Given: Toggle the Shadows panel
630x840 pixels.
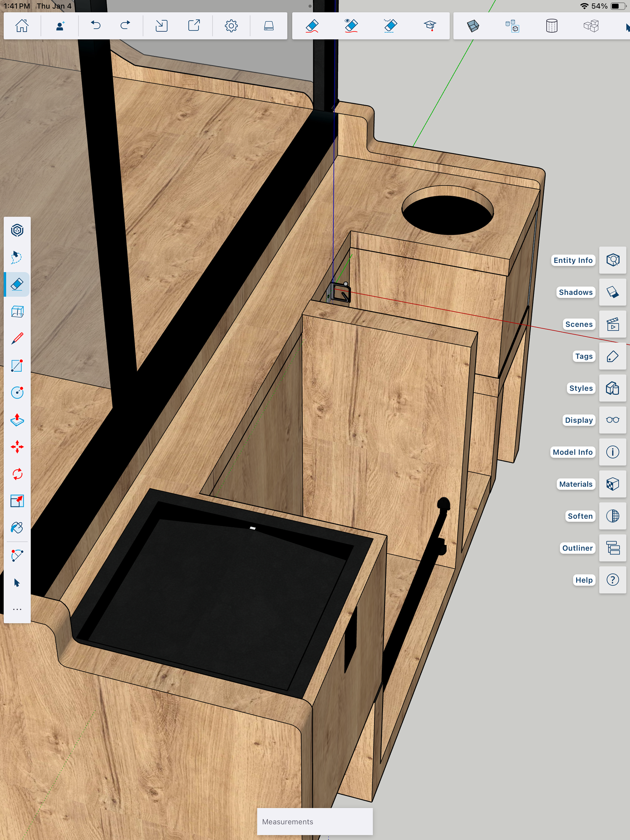Looking at the screenshot, I should 613,292.
